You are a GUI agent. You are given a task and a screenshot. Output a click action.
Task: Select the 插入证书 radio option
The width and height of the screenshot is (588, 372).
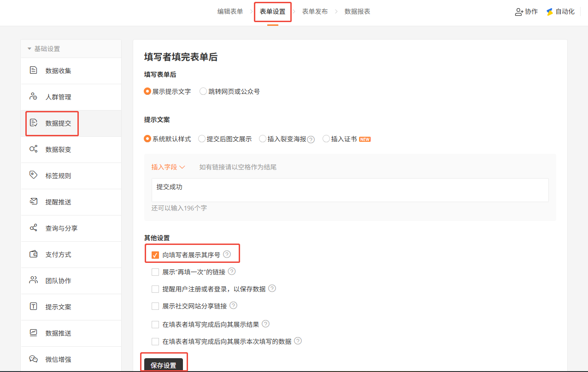pyautogui.click(x=326, y=139)
